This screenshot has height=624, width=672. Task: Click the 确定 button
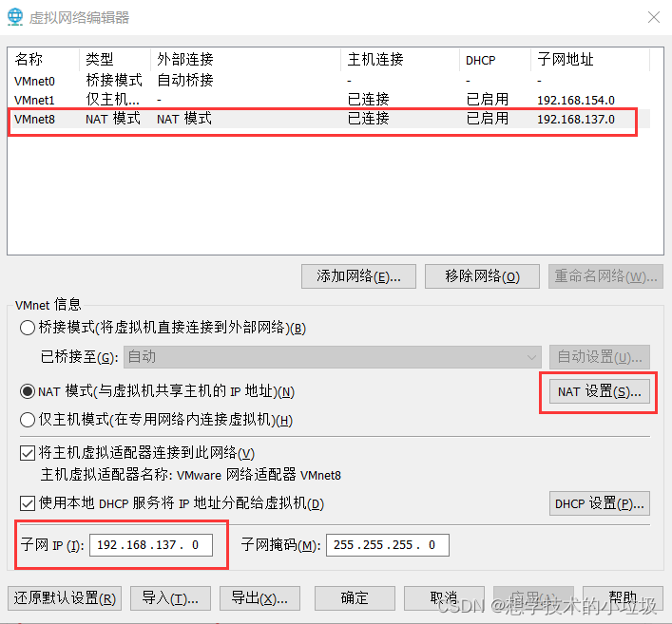click(x=355, y=598)
